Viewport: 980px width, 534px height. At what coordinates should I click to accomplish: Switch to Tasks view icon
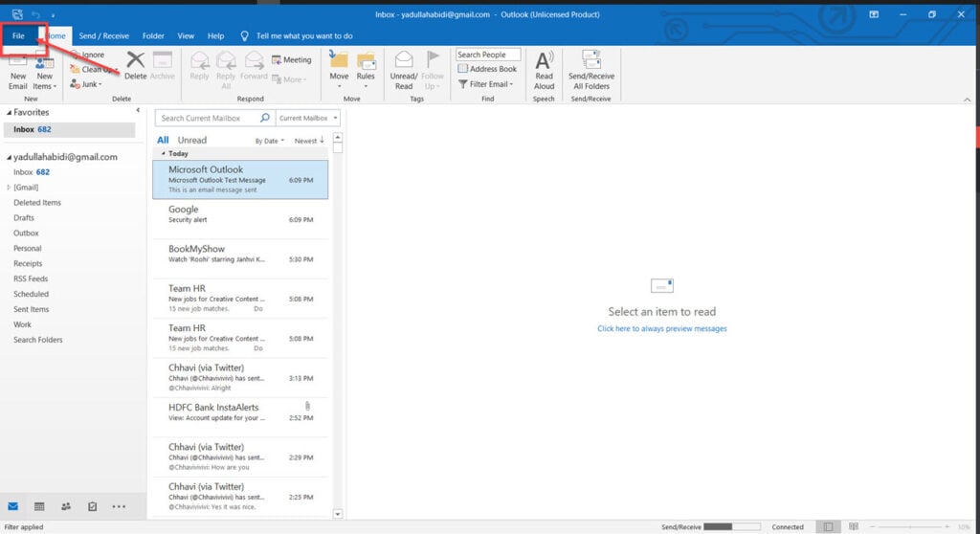[93, 506]
